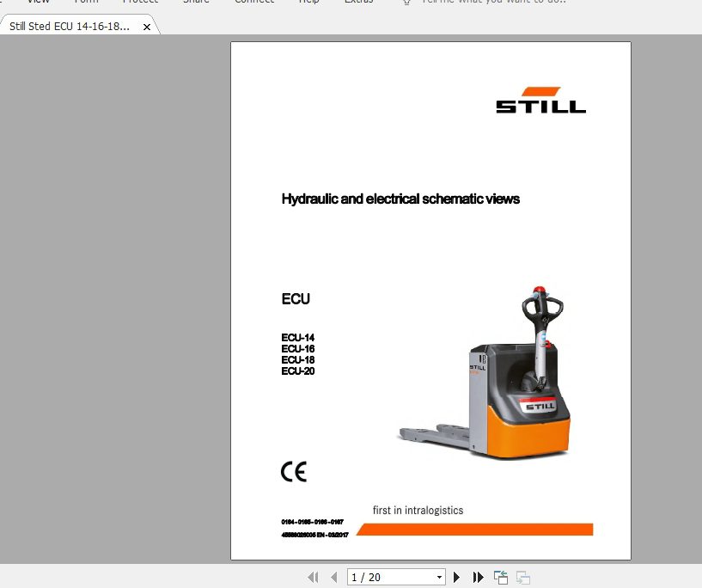Click the pallet truck product image
The image size is (702, 588).
point(486,372)
